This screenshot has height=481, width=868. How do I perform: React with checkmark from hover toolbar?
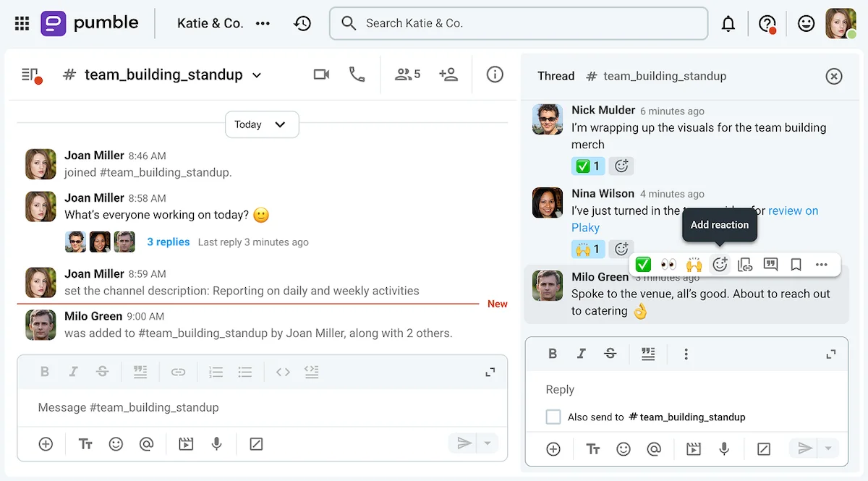pos(643,265)
